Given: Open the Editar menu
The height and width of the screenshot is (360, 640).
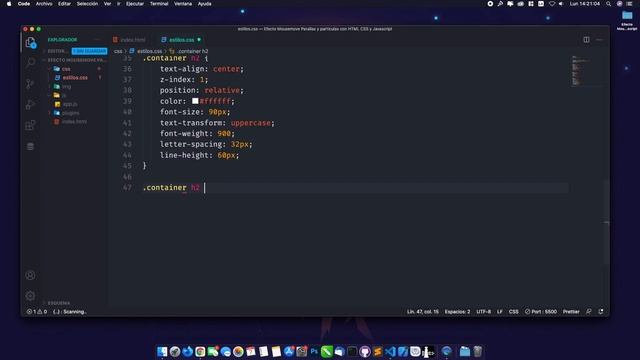Looking at the screenshot, I should 64,4.
